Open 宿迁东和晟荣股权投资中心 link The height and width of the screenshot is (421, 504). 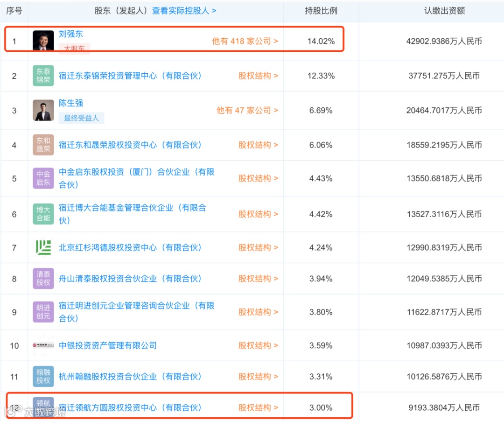[130, 145]
